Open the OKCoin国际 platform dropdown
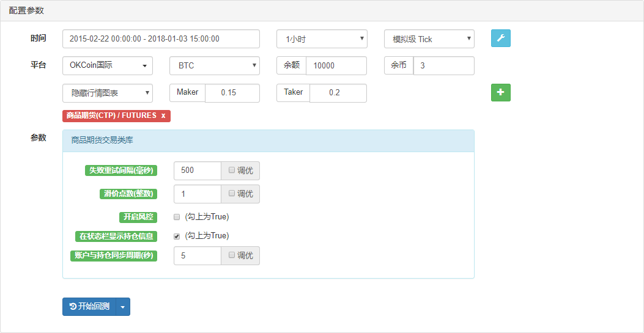 [x=107, y=65]
